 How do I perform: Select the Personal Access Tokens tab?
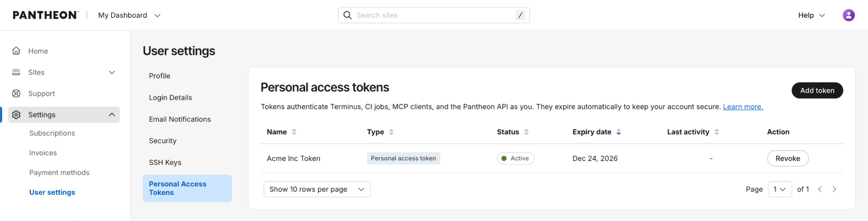[187, 188]
